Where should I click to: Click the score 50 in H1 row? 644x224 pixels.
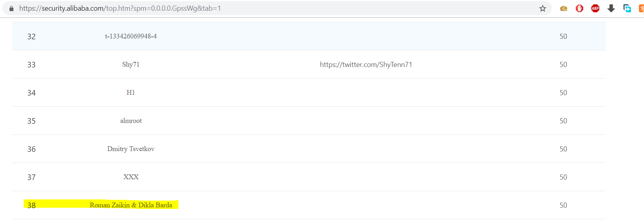point(563,93)
